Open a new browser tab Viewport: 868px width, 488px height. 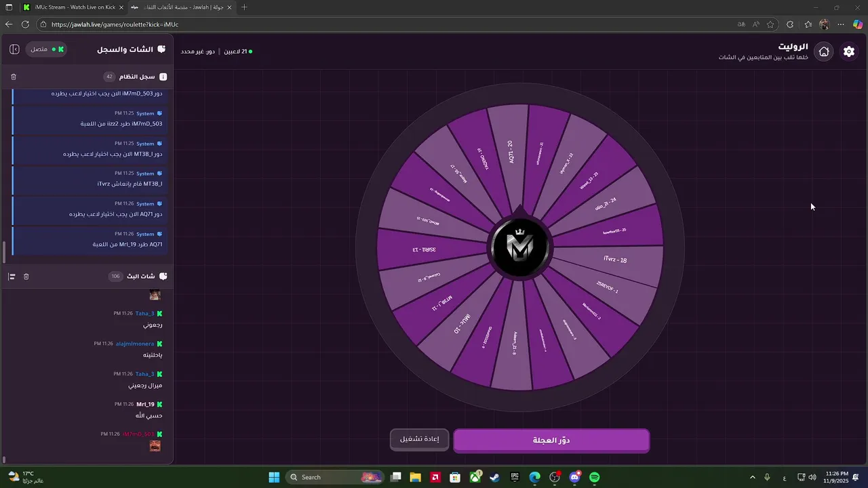point(244,7)
